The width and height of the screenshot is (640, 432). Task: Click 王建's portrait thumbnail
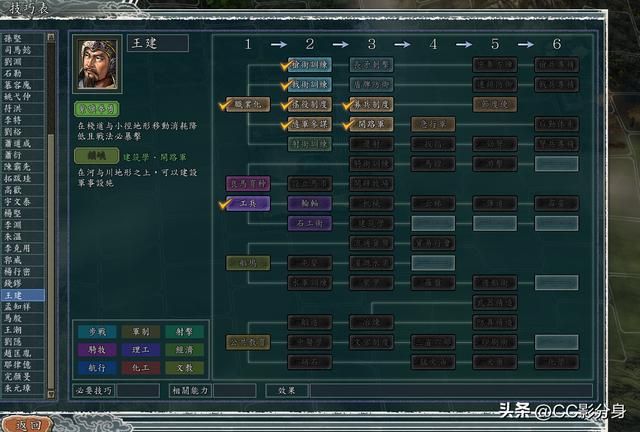click(x=97, y=64)
